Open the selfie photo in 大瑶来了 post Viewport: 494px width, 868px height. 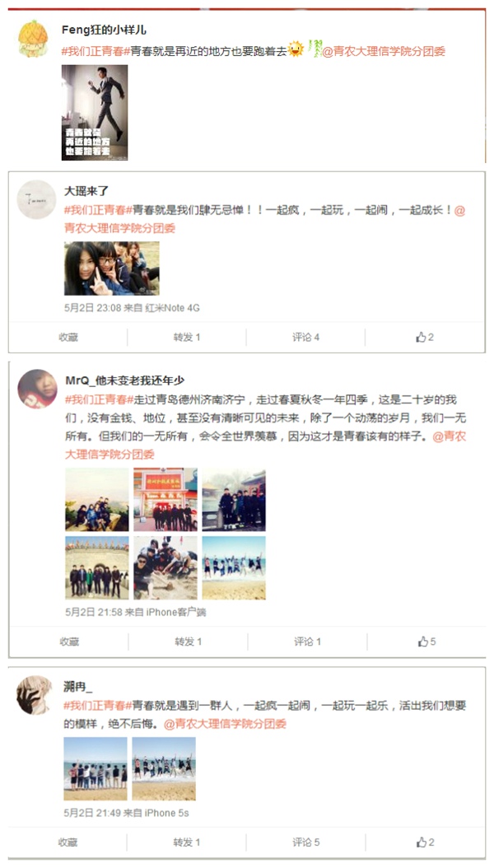[x=112, y=268]
